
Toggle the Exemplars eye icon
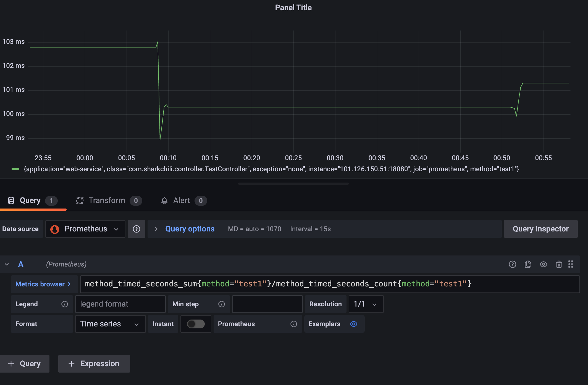pyautogui.click(x=354, y=324)
